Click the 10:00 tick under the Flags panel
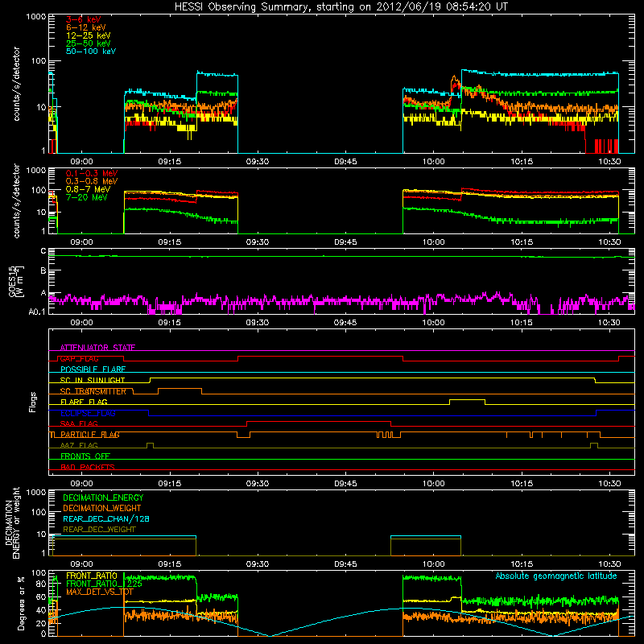This screenshot has width=644, height=644. click(433, 484)
